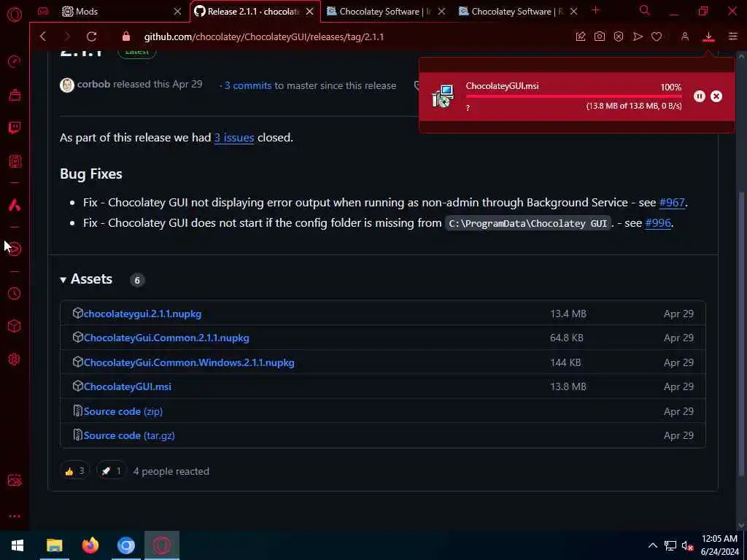The width and height of the screenshot is (747, 560).
Task: Open the profile account icon
Action: pyautogui.click(x=684, y=36)
